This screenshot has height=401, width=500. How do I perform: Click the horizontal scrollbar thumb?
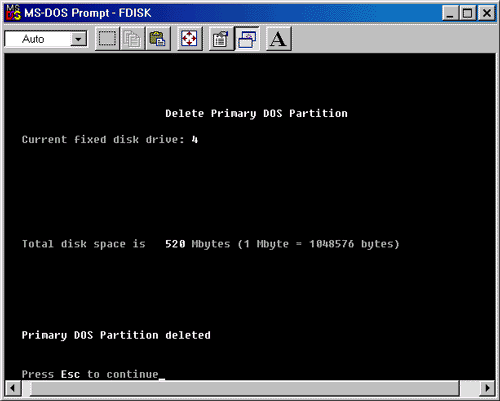(x=245, y=388)
